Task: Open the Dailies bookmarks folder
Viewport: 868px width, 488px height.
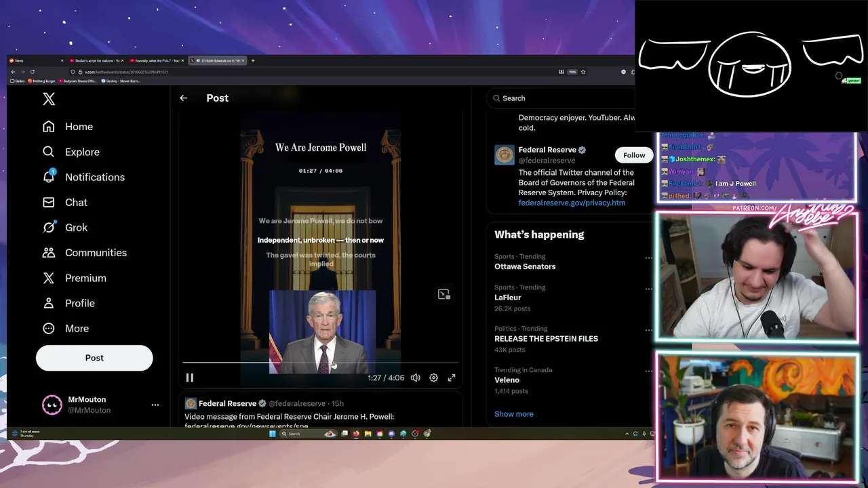Action: pos(18,81)
